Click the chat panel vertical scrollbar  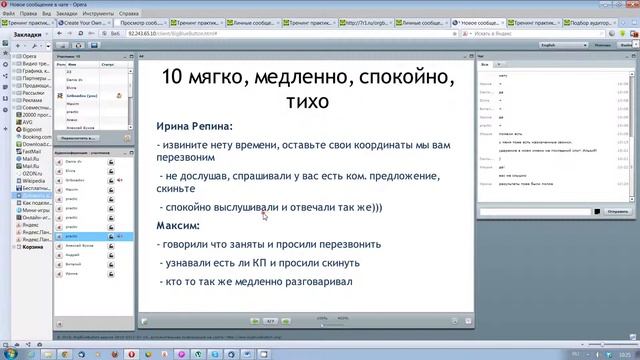pos(632,136)
